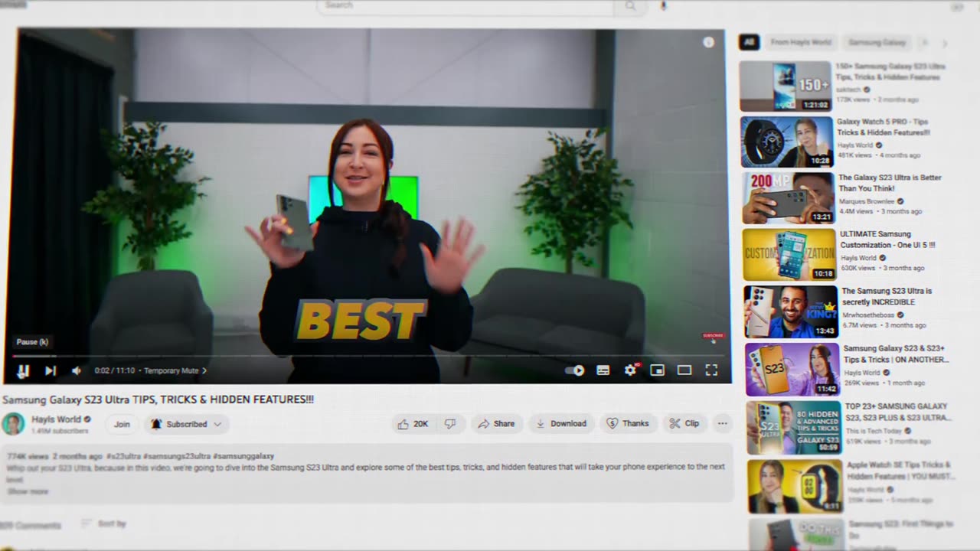Select the Samsung Galaxy filter chip
The height and width of the screenshot is (551, 980).
[877, 43]
